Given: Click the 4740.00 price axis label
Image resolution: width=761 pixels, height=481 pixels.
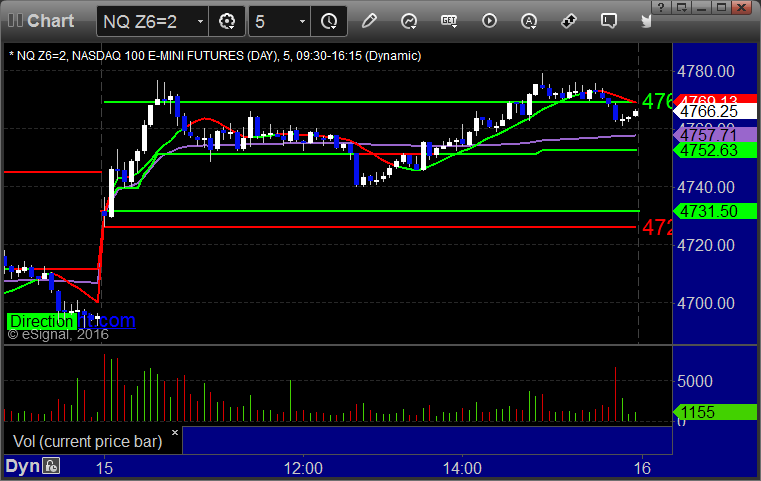Looking at the screenshot, I should coord(706,187).
